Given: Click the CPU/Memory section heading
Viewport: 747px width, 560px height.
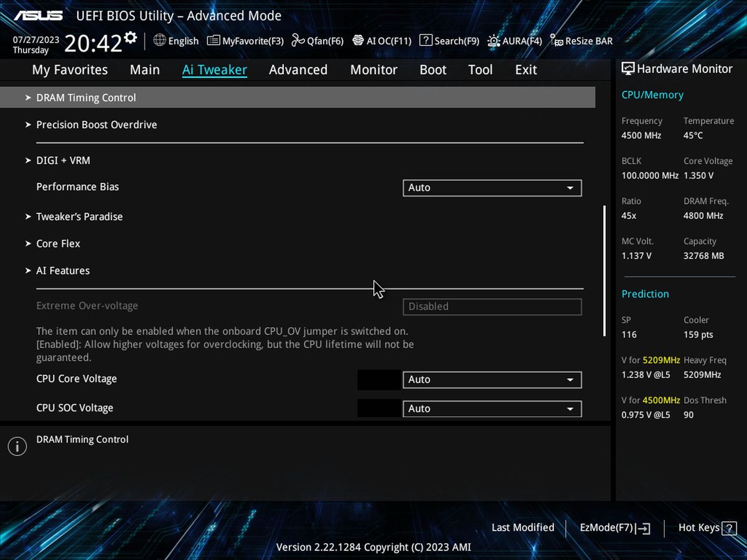Looking at the screenshot, I should [x=652, y=95].
